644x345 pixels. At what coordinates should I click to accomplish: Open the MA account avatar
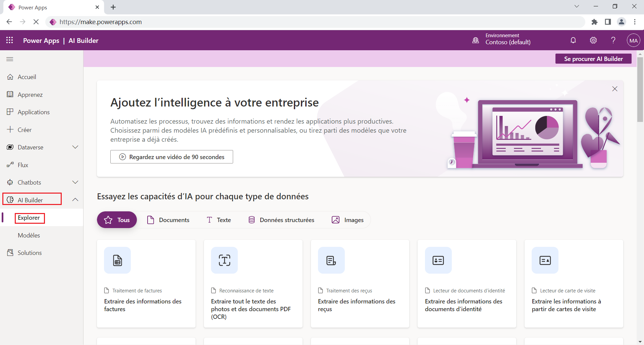[633, 41]
